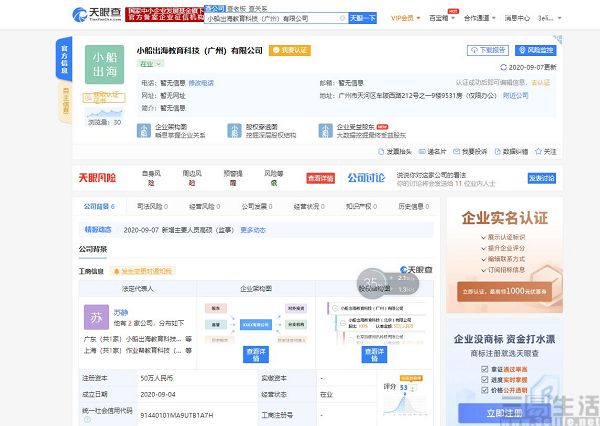Click the 周边风险 risk item
The width and height of the screenshot is (600, 426).
click(192, 178)
